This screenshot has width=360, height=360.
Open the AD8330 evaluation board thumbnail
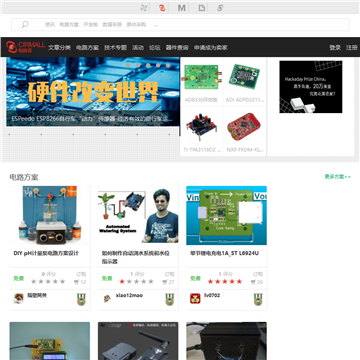pos(201,77)
